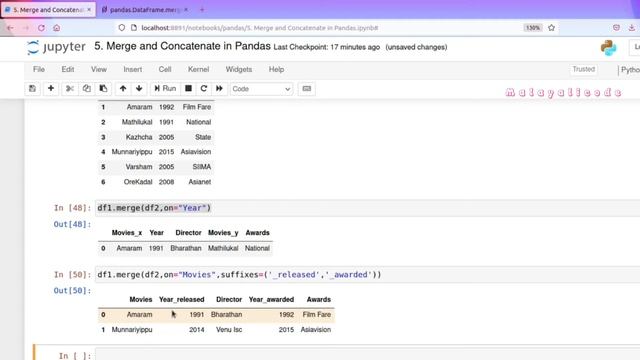Viewport: 640px width, 360px height.
Task: Click the Jupyter logo
Action: [56, 47]
